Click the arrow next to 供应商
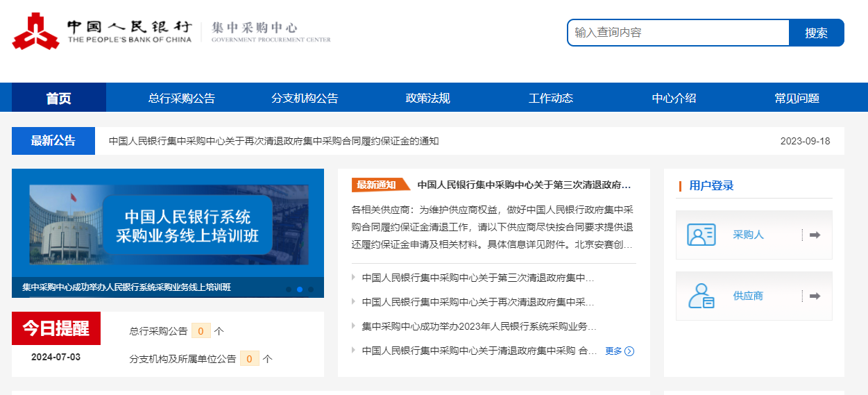868x395 pixels. pyautogui.click(x=815, y=296)
